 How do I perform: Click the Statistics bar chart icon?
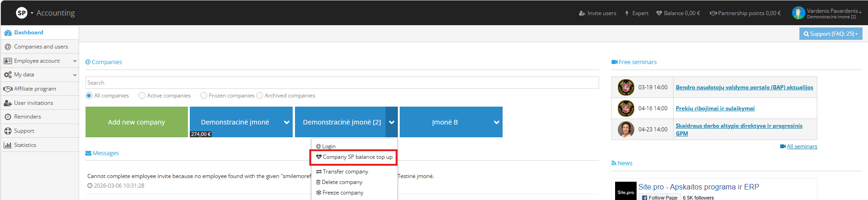(x=8, y=145)
